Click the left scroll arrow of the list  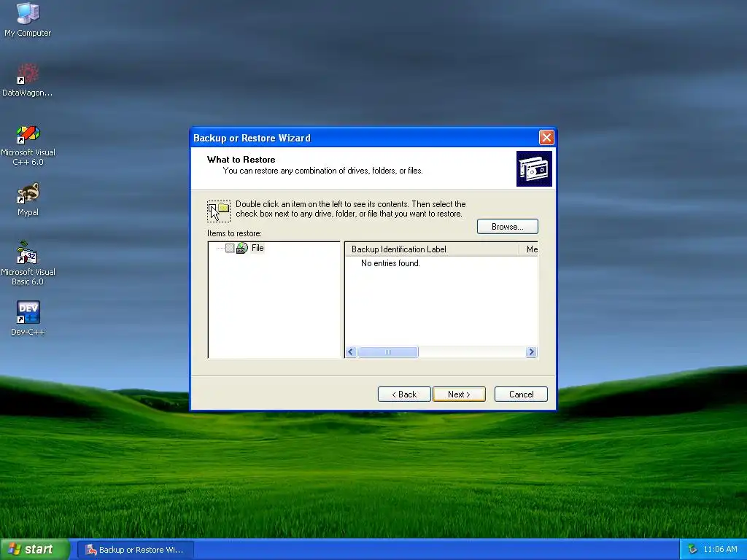point(351,352)
